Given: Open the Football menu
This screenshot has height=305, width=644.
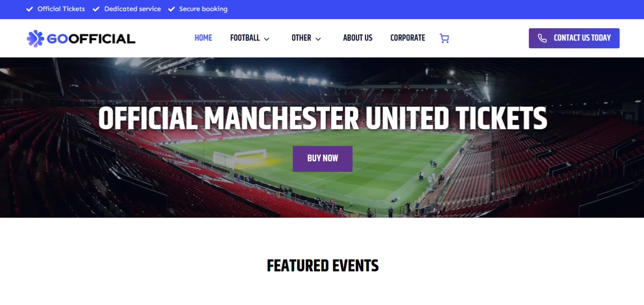Looking at the screenshot, I should (x=245, y=38).
